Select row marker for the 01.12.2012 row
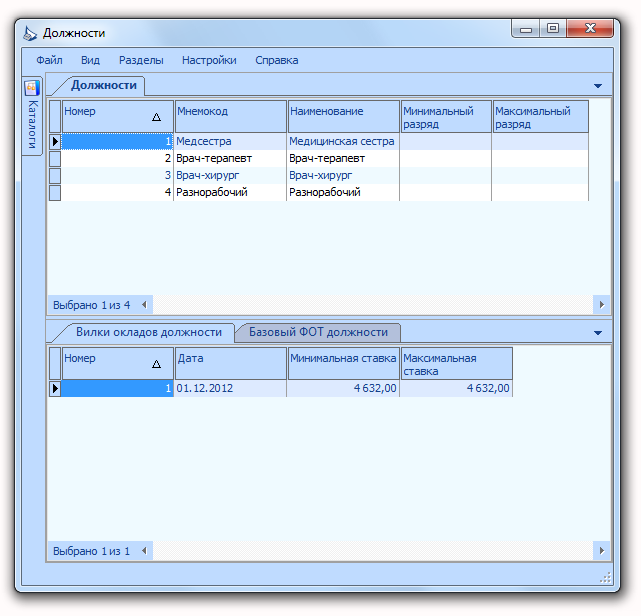This screenshot has height=616, width=641. pyautogui.click(x=55, y=388)
